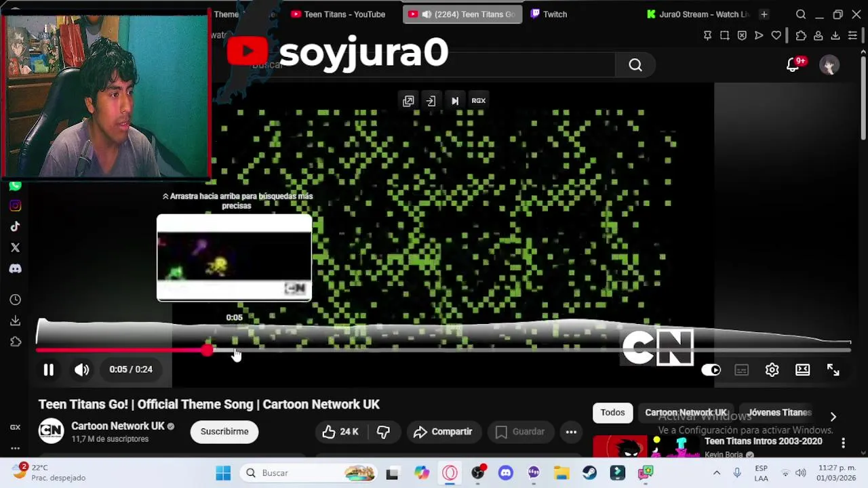The height and width of the screenshot is (488, 868).
Task: Open video player settings gear
Action: 772,369
